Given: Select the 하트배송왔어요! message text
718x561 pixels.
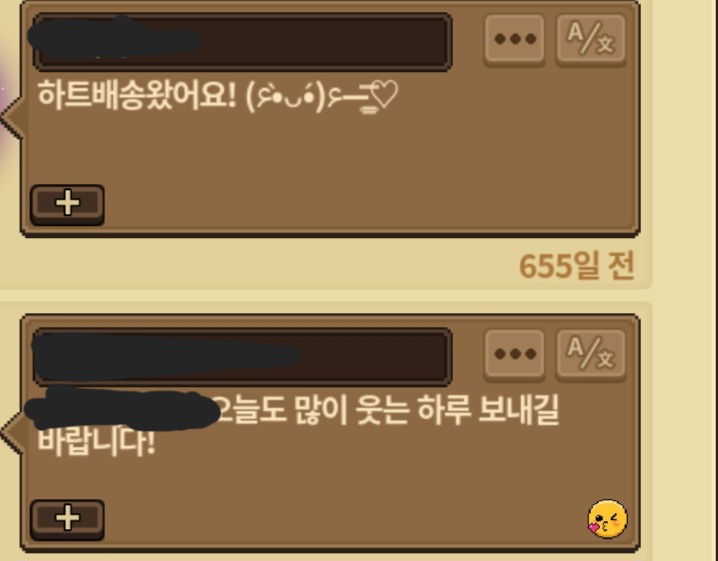Looking at the screenshot, I should 137,96.
